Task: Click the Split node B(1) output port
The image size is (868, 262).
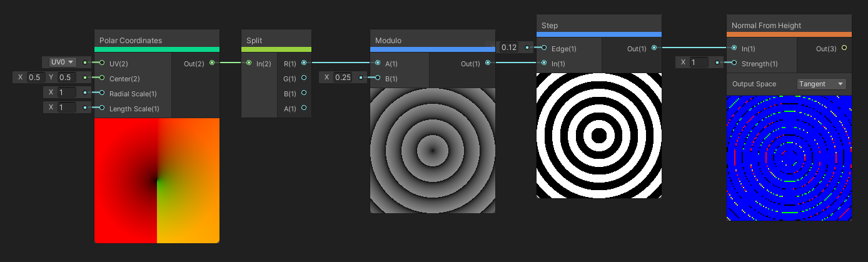Action: coord(304,93)
